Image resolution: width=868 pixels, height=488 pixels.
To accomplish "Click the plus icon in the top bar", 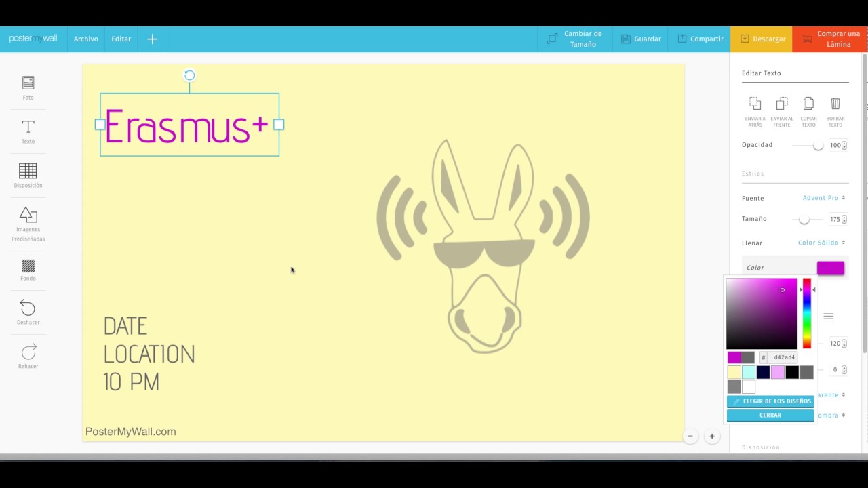I will pos(152,39).
